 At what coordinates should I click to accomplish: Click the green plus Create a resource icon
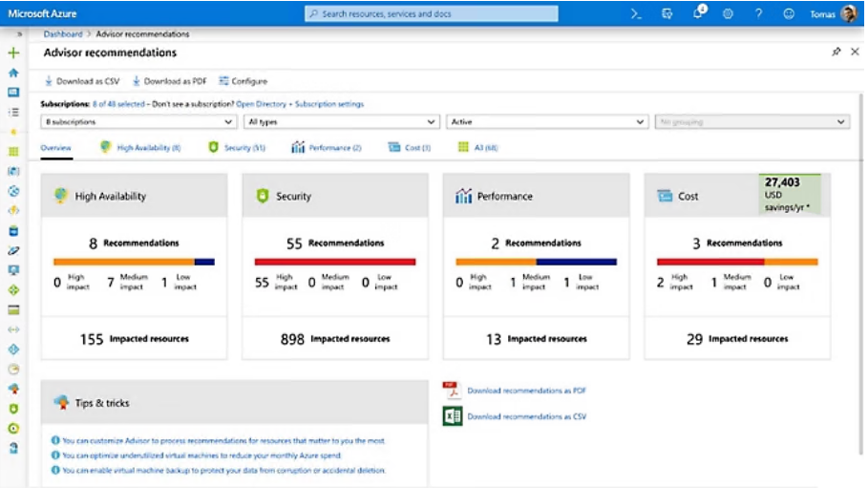tap(13, 53)
